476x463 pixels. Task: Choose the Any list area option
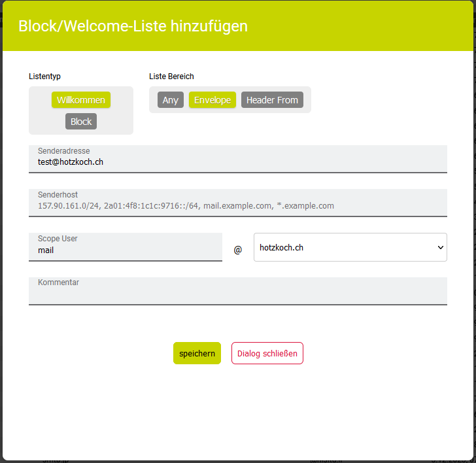pyautogui.click(x=170, y=100)
